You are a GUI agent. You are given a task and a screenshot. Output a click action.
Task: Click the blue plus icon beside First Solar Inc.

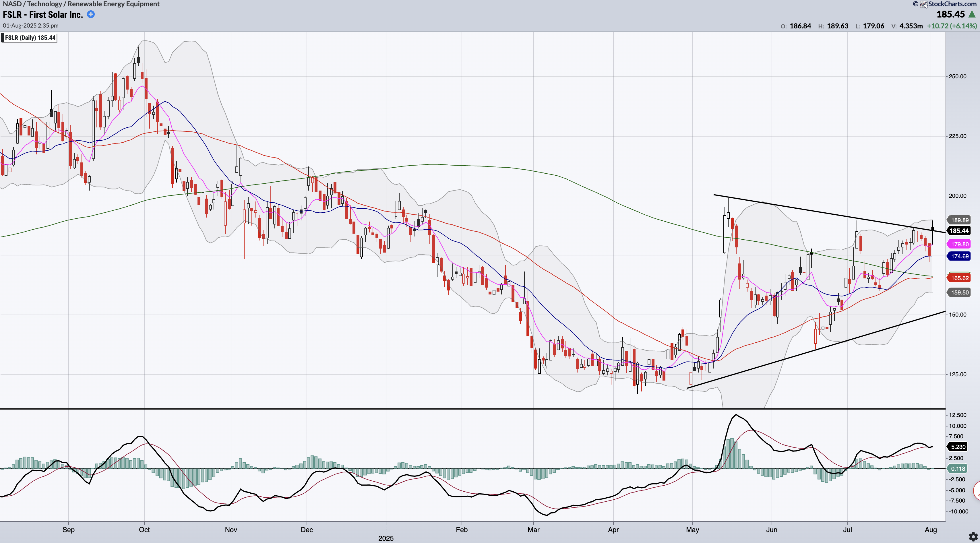[x=91, y=14]
